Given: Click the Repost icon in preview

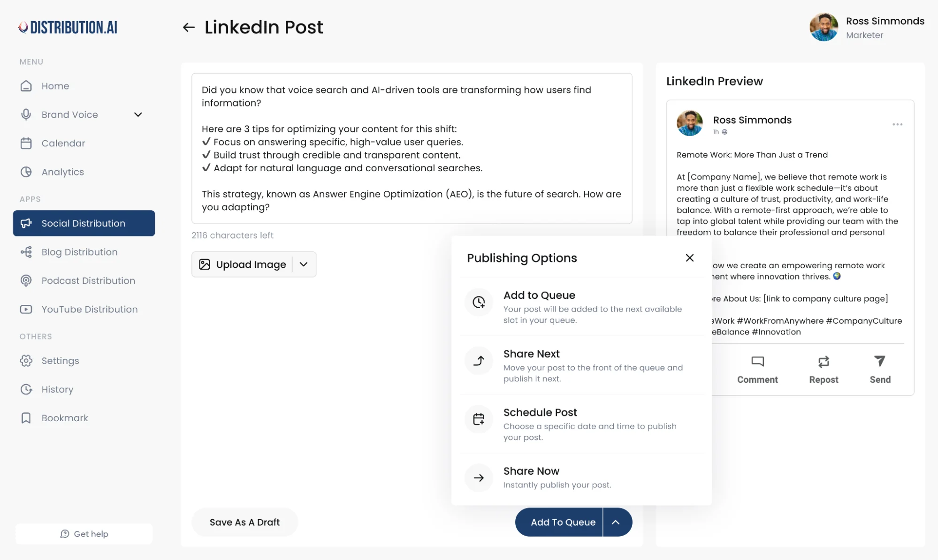Looking at the screenshot, I should (x=824, y=362).
